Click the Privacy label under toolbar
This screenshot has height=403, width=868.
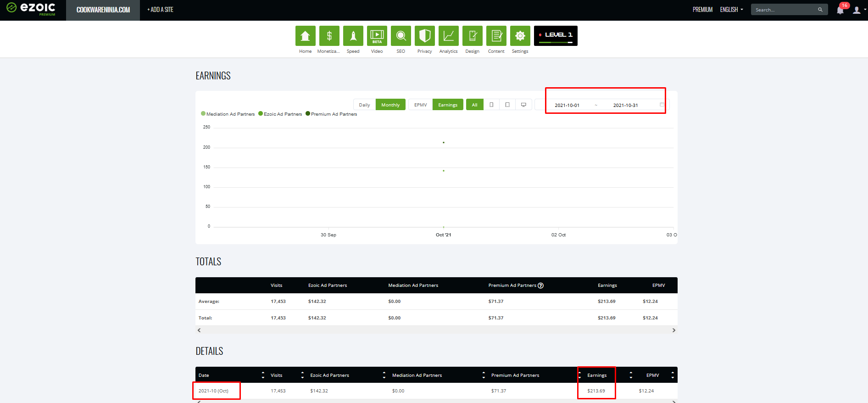(x=424, y=51)
